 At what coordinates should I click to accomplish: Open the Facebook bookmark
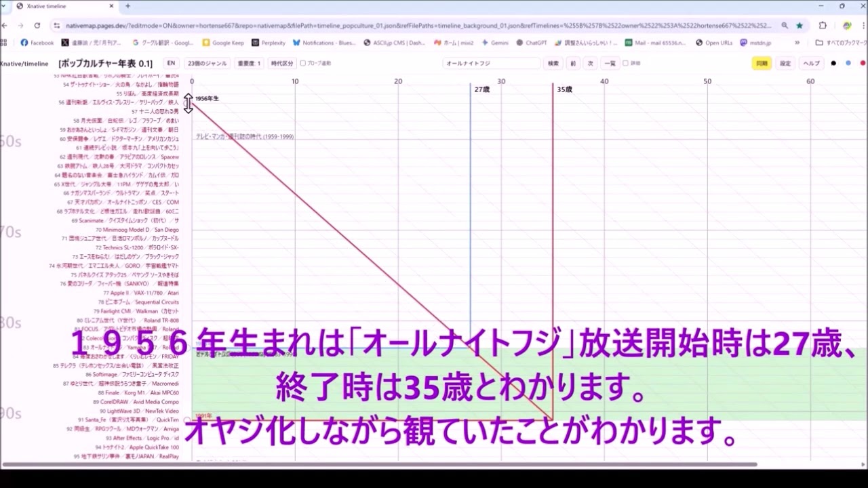click(x=37, y=42)
